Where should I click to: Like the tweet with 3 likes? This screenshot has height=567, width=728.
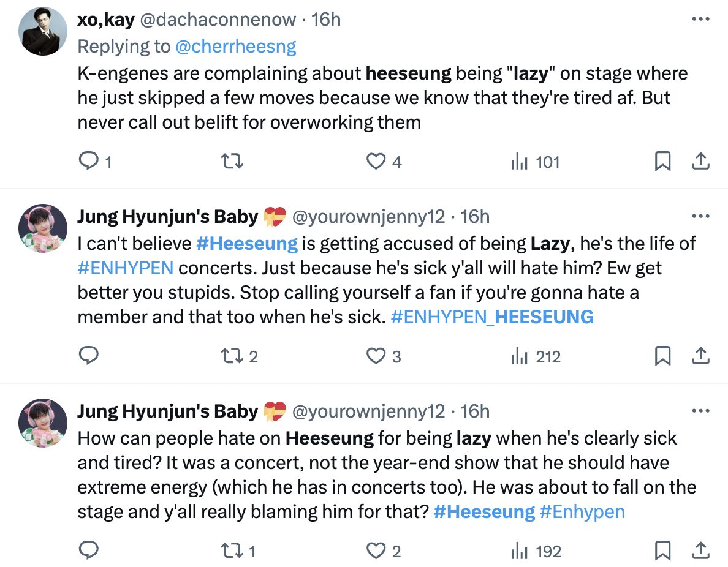tap(376, 356)
